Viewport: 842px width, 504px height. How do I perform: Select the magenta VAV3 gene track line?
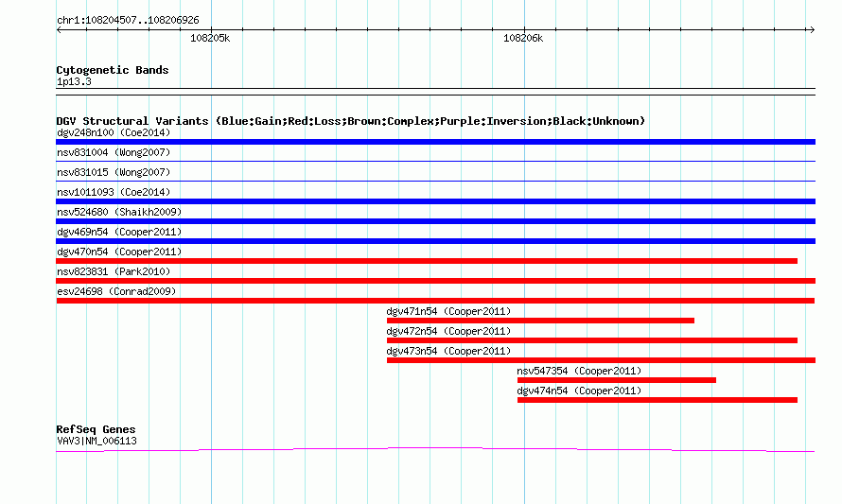click(x=435, y=449)
